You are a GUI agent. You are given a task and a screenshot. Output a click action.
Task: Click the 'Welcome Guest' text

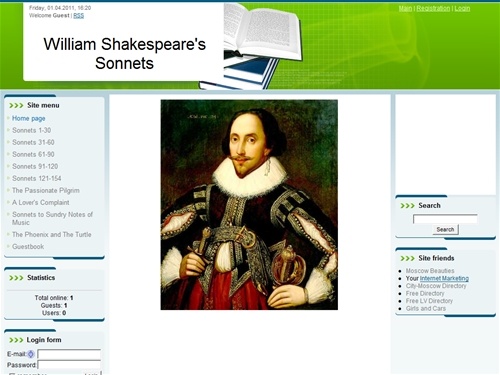(x=49, y=16)
